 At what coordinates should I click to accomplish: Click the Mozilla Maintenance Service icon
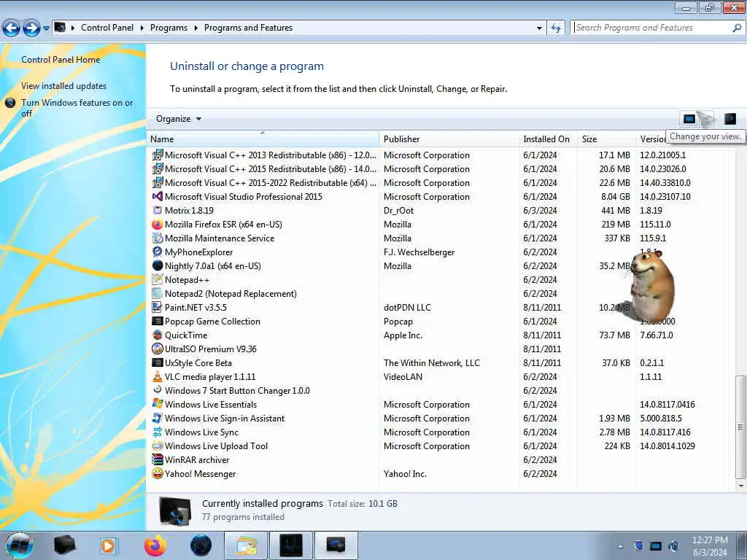[158, 238]
